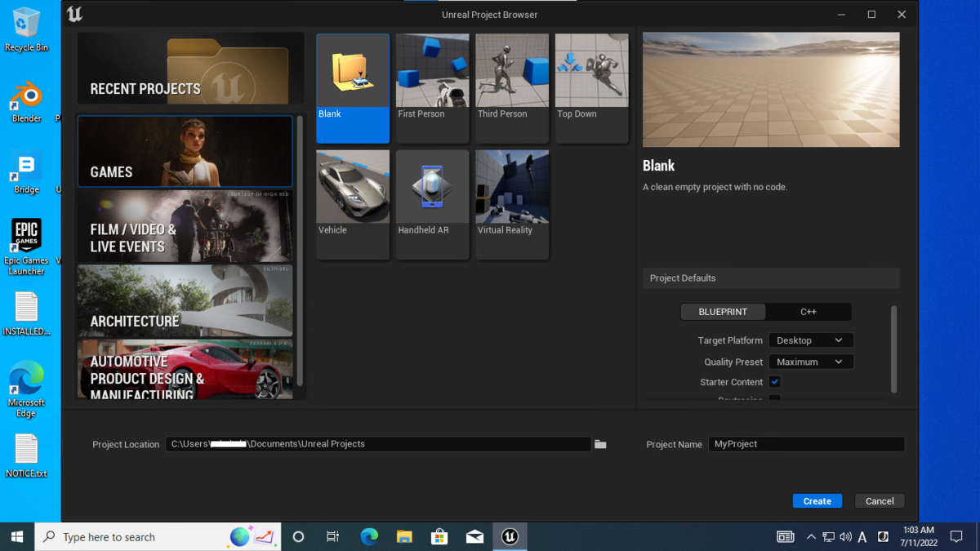
Task: Switch to the GAMES category
Action: point(185,152)
